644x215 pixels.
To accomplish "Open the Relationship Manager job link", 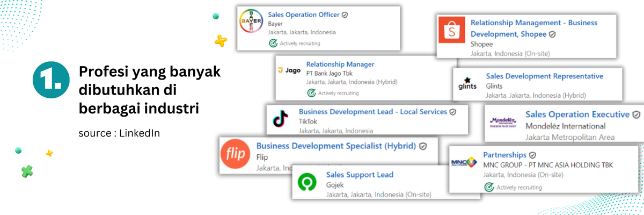I will pos(340,64).
